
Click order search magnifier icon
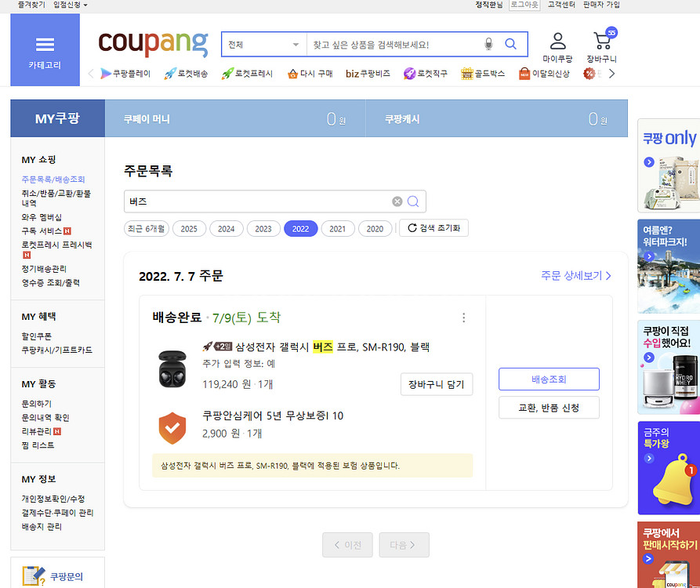(x=413, y=201)
